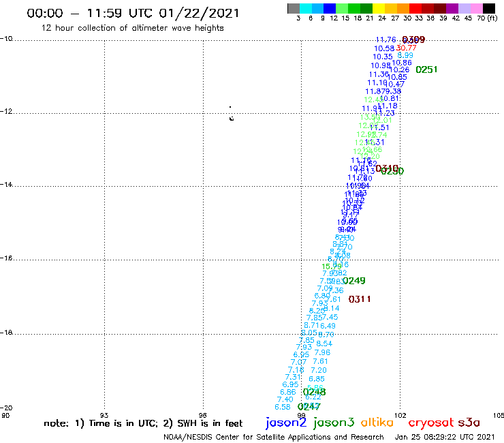Click the 7.40 wave height value
This screenshot has height=443, width=504.
(x=285, y=399)
